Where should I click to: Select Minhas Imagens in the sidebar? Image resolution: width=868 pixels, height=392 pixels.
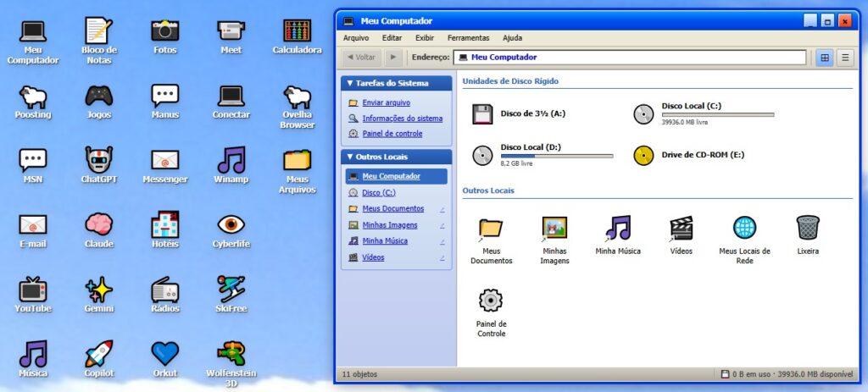tap(390, 225)
